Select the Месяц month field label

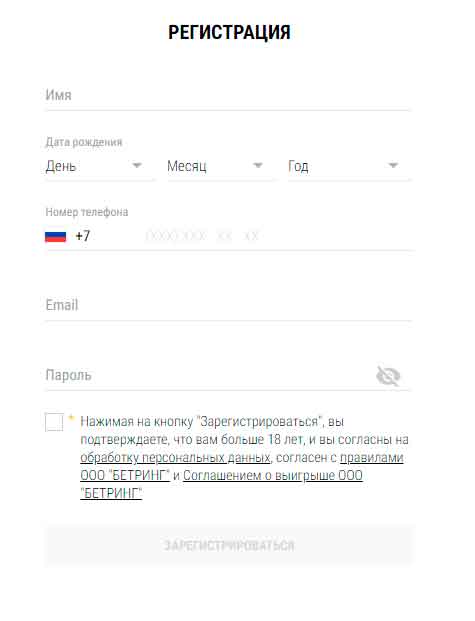[x=187, y=166]
